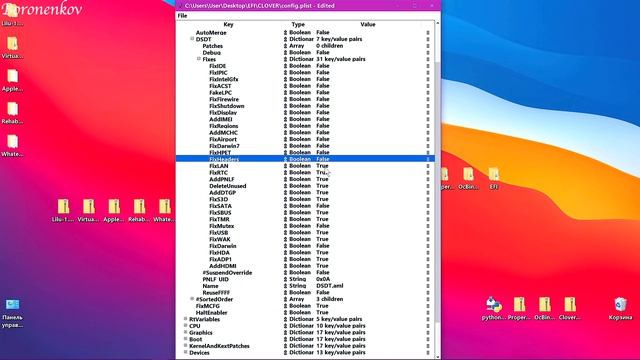Expand the KernelAndKextPatches dictionary
This screenshot has width=640, height=360.
coord(185,345)
